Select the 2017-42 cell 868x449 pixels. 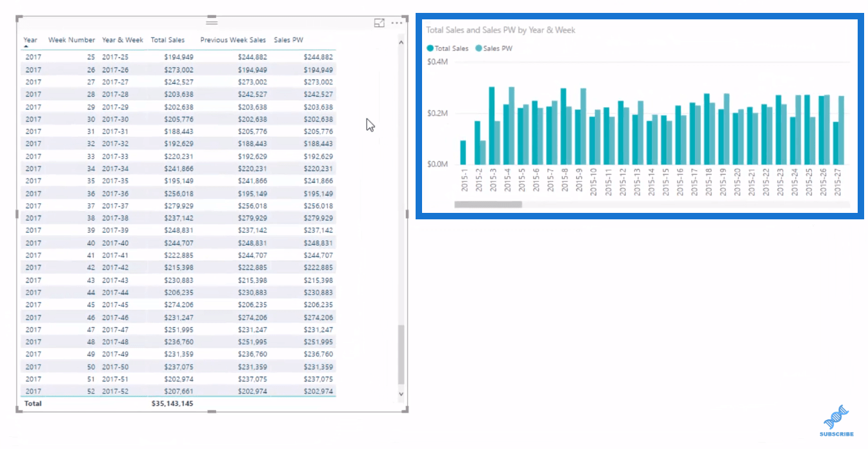tap(115, 268)
